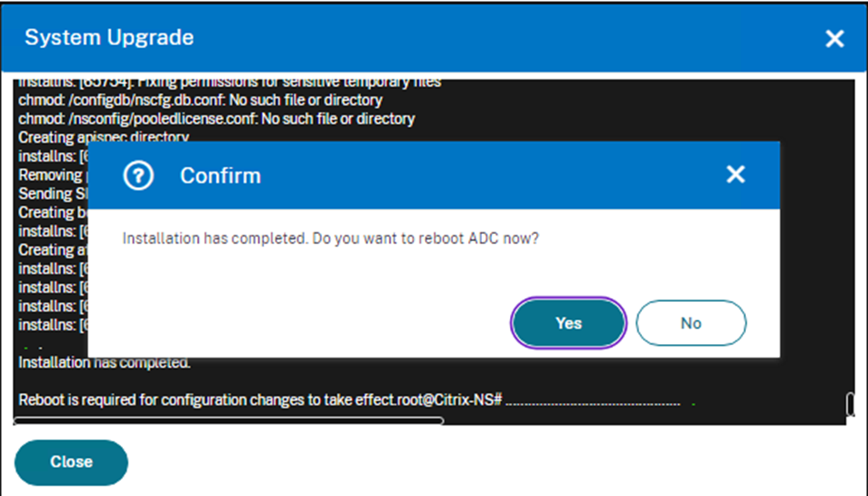Click the System Upgrade title text
This screenshot has height=496, width=868.
(108, 38)
